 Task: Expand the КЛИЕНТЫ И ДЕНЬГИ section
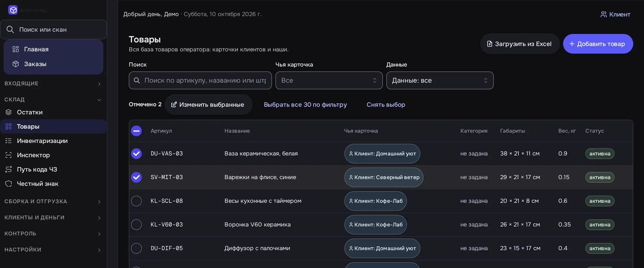pyautogui.click(x=53, y=218)
